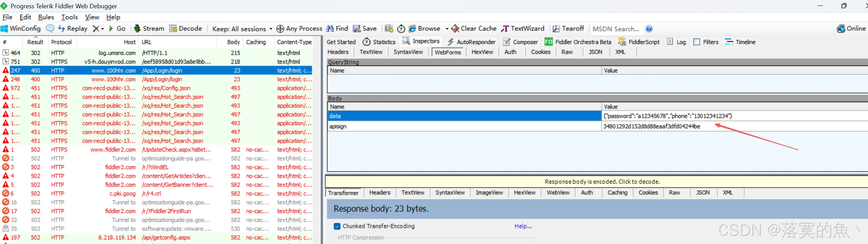Open Find sessions binoculars tool
This screenshot has height=244, width=868.
337,29
